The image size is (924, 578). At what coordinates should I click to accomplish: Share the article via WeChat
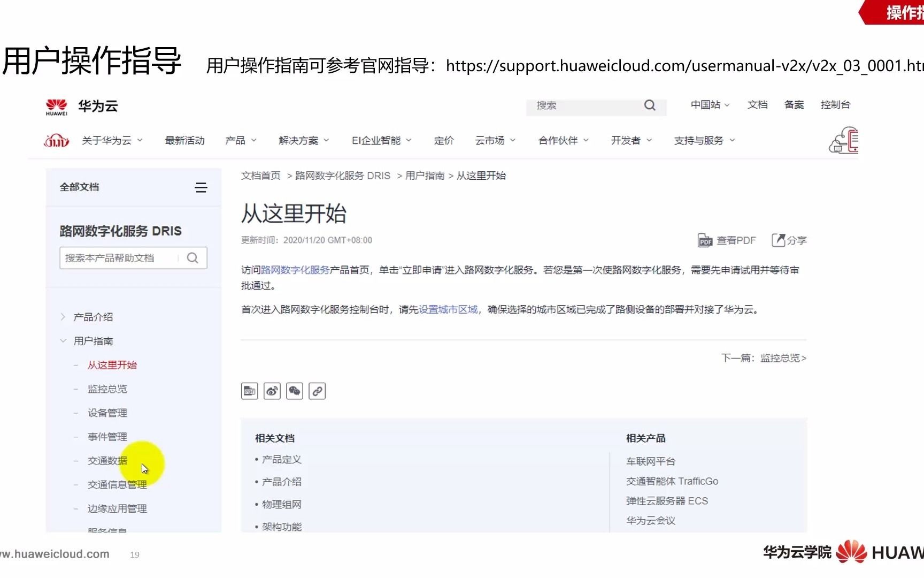(295, 391)
